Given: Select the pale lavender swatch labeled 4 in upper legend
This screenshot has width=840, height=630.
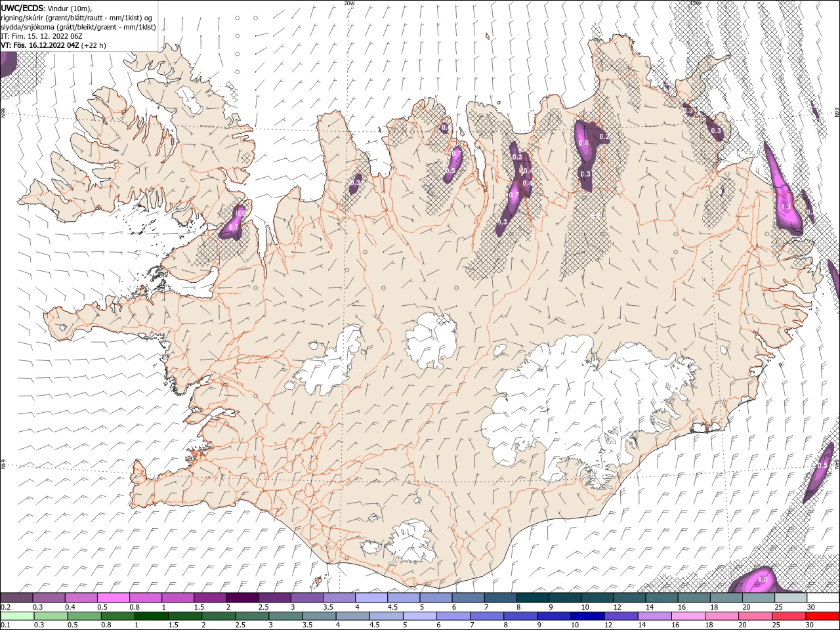Looking at the screenshot, I should (x=371, y=598).
